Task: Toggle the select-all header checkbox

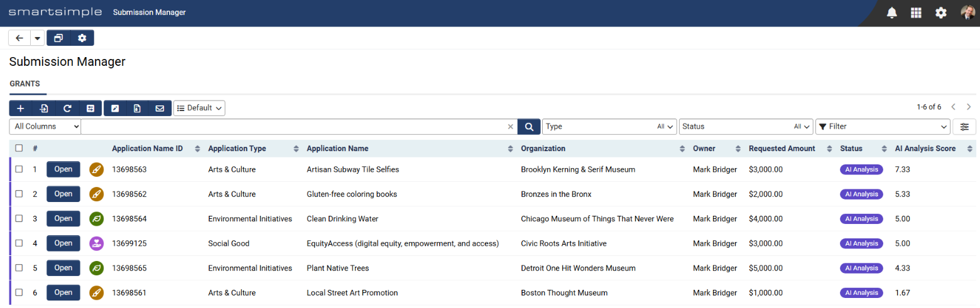Action: [x=19, y=149]
